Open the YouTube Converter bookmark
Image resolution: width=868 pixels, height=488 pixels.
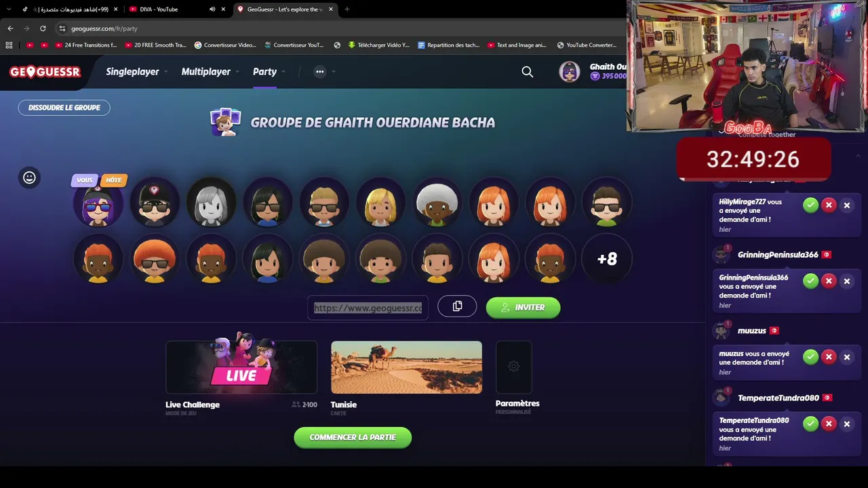(x=587, y=45)
